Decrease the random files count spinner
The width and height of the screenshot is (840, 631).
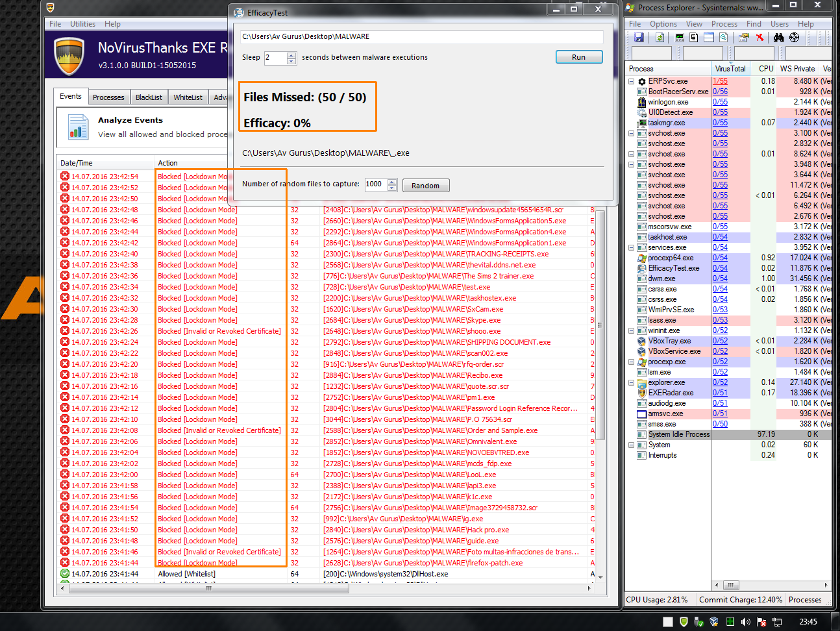pyautogui.click(x=392, y=188)
